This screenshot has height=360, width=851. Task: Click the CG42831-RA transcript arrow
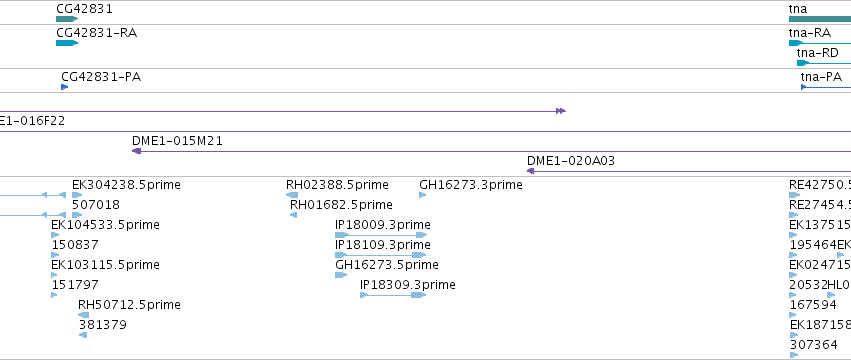(x=67, y=43)
